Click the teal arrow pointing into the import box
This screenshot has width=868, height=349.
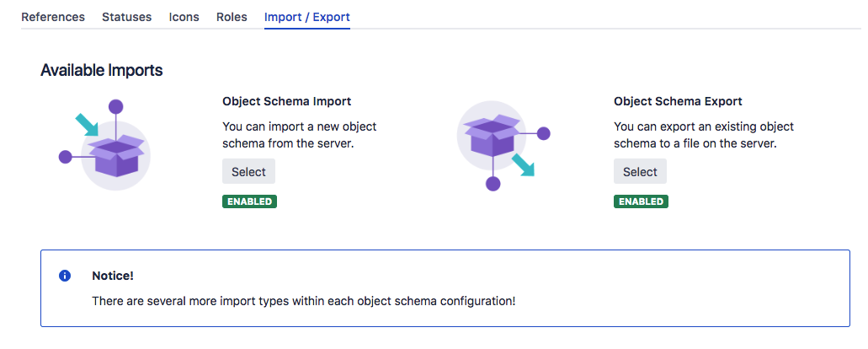pyautogui.click(x=87, y=125)
